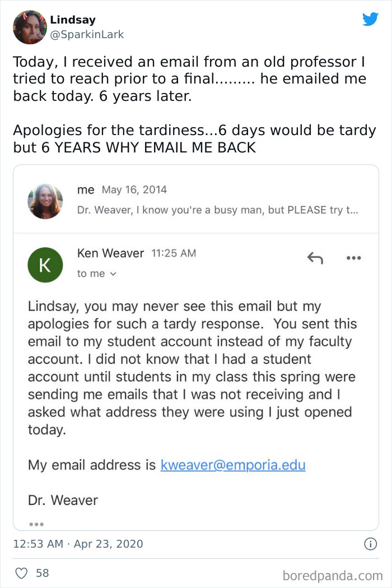Click the tweet info circle icon
This screenshot has height=588, width=392.
pyautogui.click(x=370, y=544)
